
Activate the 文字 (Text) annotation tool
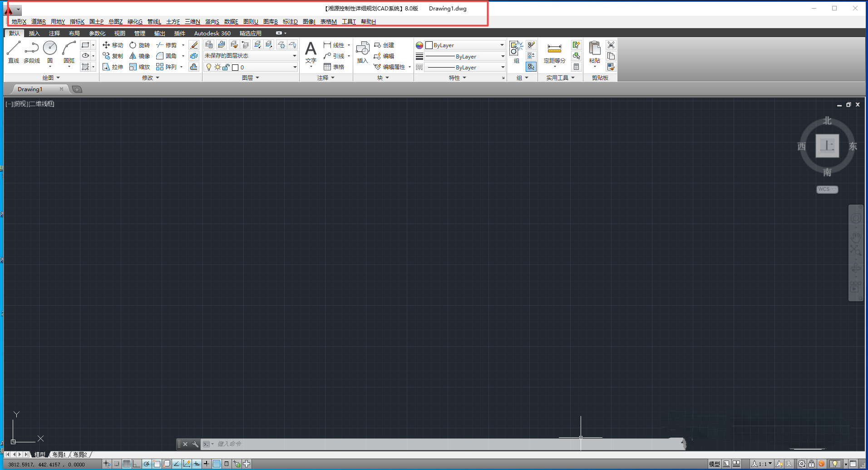point(311,50)
